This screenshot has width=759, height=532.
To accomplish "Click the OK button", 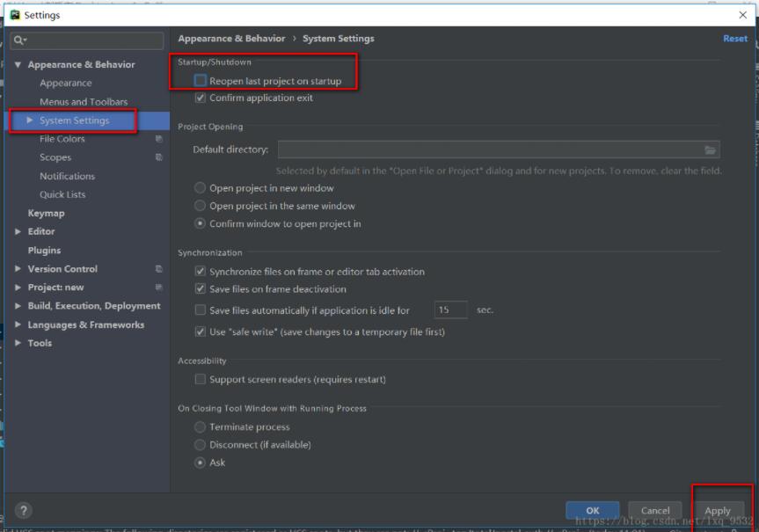I will [593, 510].
